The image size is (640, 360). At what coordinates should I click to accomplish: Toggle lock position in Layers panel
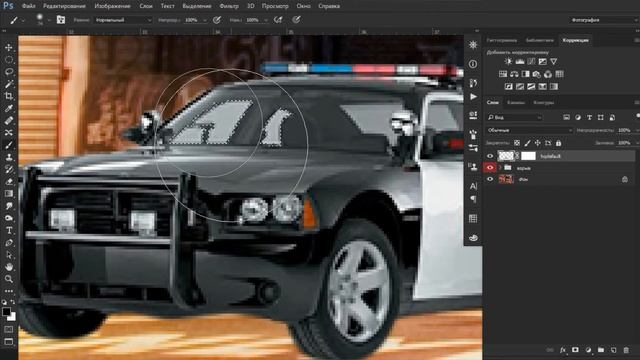click(x=538, y=143)
